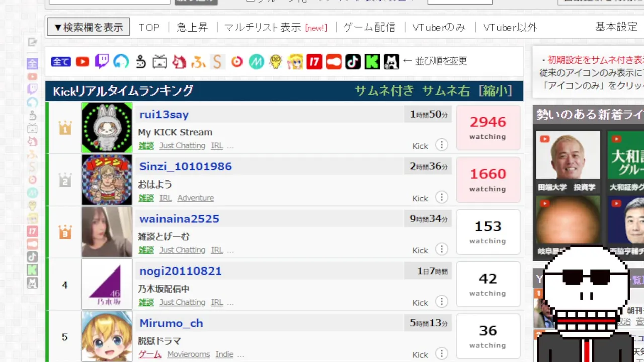Click the 1660 watching viewer box
This screenshot has height=362, width=644.
488,180
